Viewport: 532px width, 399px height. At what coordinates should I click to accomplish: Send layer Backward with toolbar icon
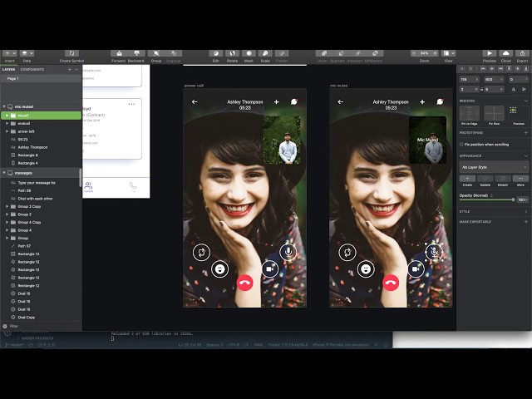tap(136, 53)
